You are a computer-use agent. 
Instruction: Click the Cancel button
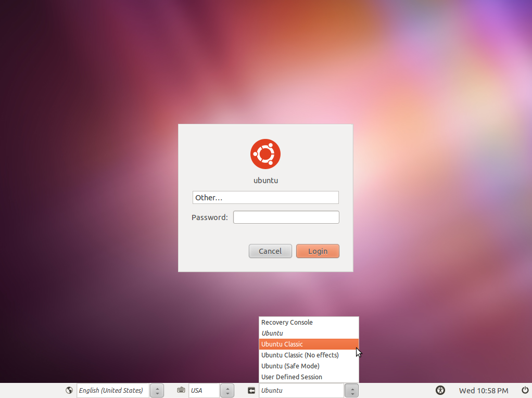point(270,251)
